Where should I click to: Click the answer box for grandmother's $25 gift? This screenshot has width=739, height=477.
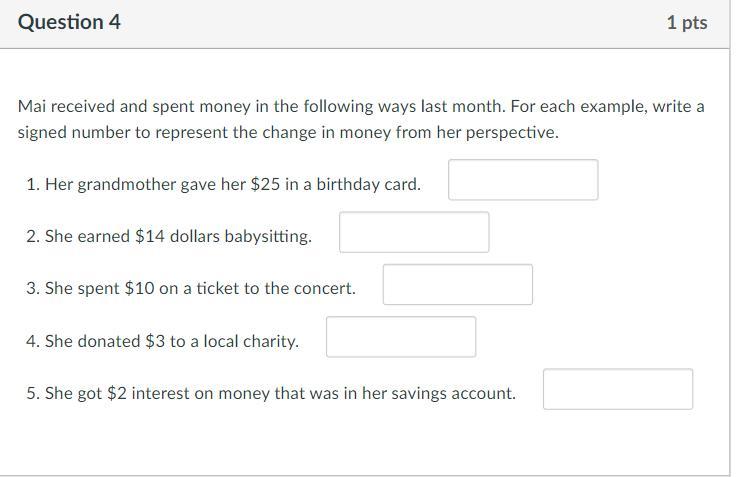click(522, 180)
